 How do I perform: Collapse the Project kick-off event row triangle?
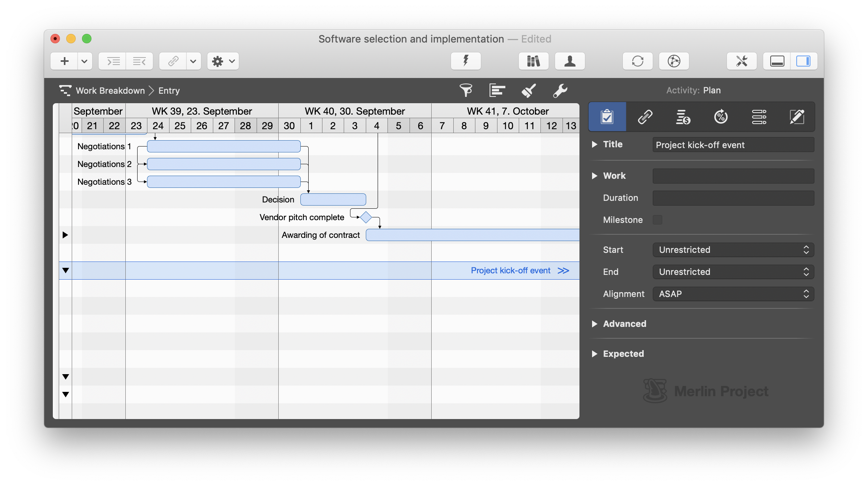point(65,271)
